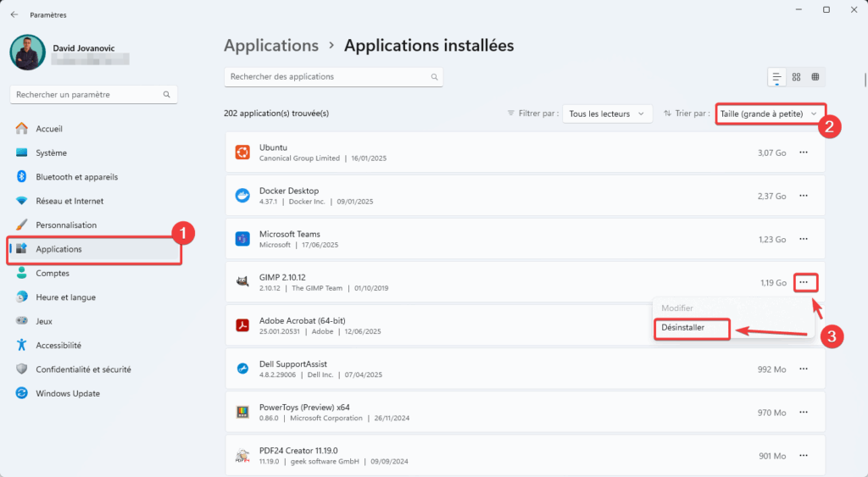The width and height of the screenshot is (868, 477).
Task: Open the Système settings page label
Action: [x=51, y=153]
